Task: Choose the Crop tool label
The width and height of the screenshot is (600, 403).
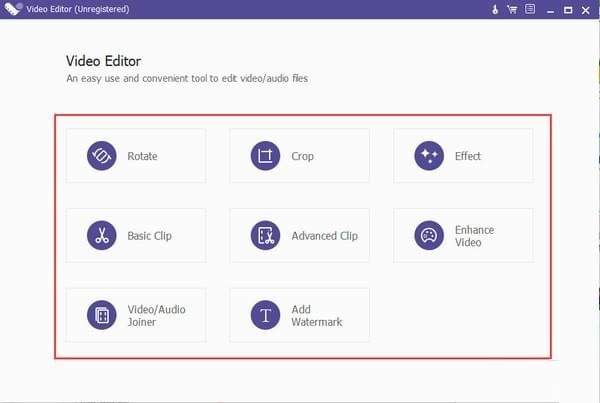Action: coord(302,156)
